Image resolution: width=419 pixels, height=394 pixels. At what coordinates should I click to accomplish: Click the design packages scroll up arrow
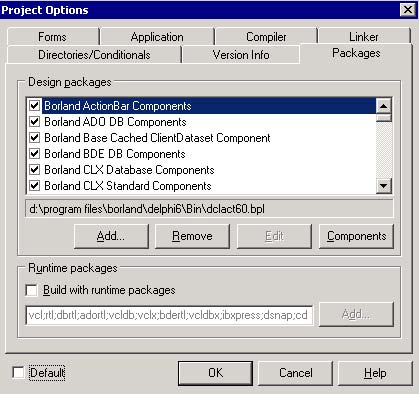(x=384, y=106)
